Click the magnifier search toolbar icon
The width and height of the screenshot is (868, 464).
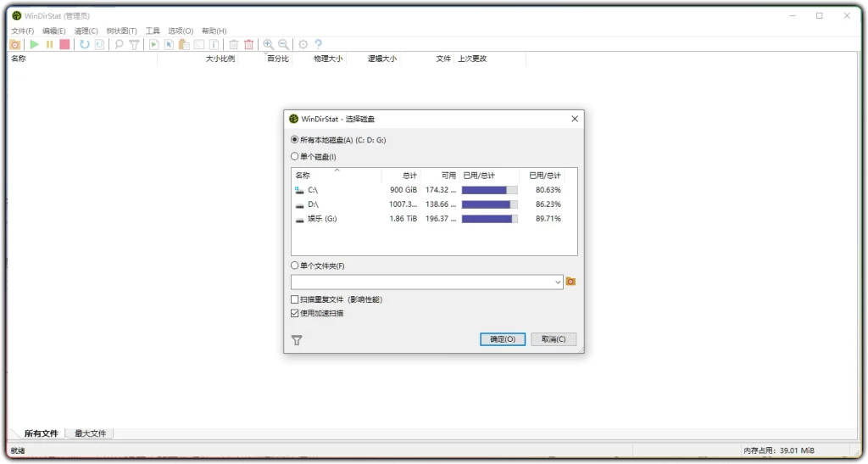119,44
